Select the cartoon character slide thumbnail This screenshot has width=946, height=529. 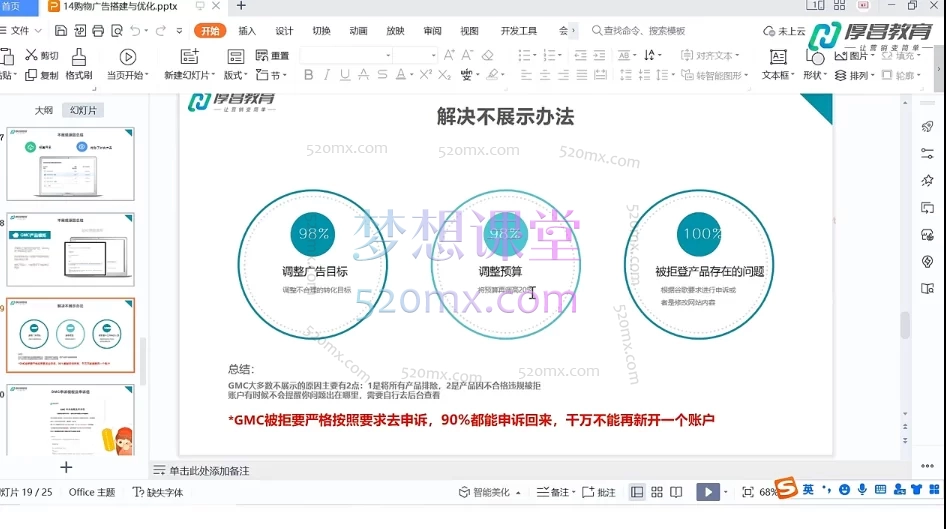click(71, 420)
